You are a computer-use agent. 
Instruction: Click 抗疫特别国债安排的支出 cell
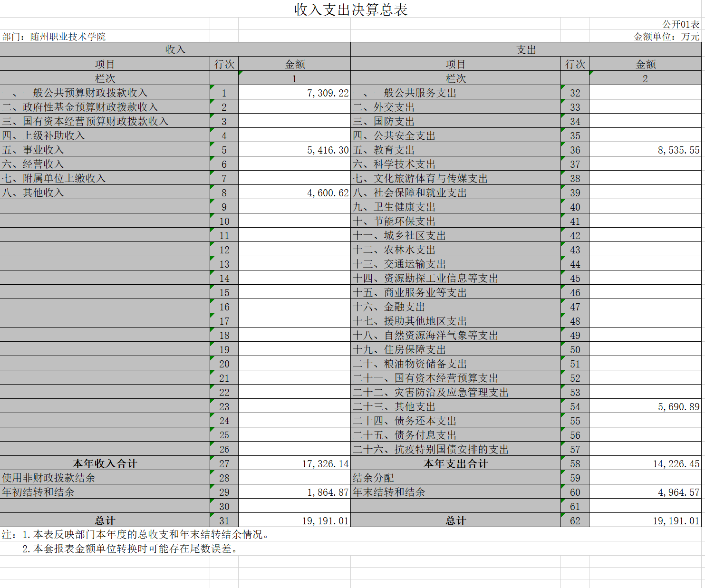pyautogui.click(x=456, y=449)
